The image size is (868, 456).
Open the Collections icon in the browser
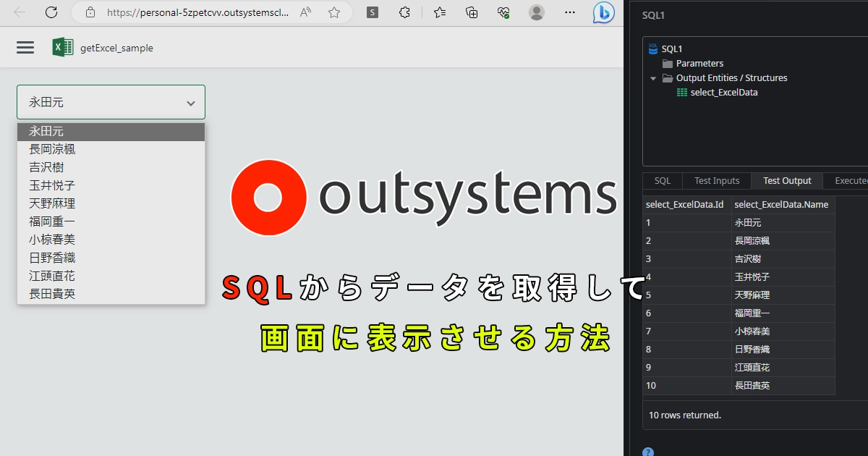point(472,12)
